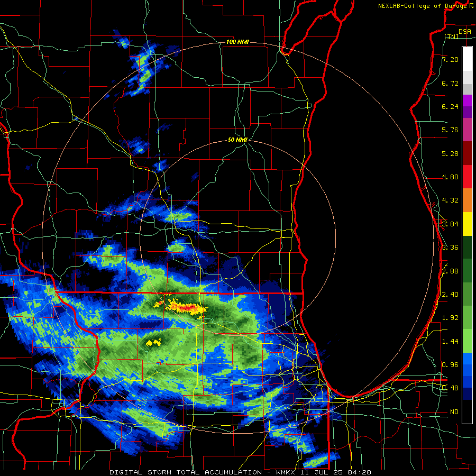
Task: Select the 4.32 legend value
Action: point(450,200)
